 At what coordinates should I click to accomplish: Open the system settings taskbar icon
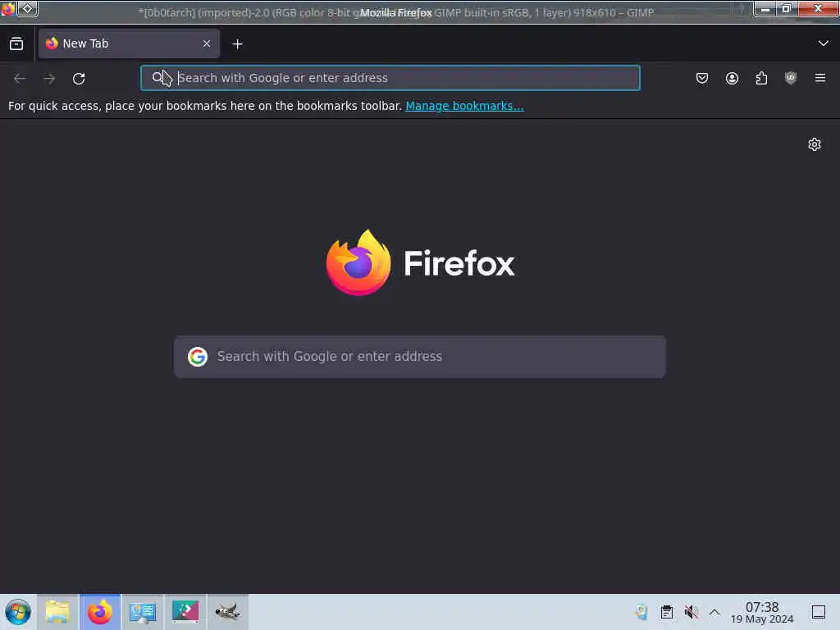[143, 612]
